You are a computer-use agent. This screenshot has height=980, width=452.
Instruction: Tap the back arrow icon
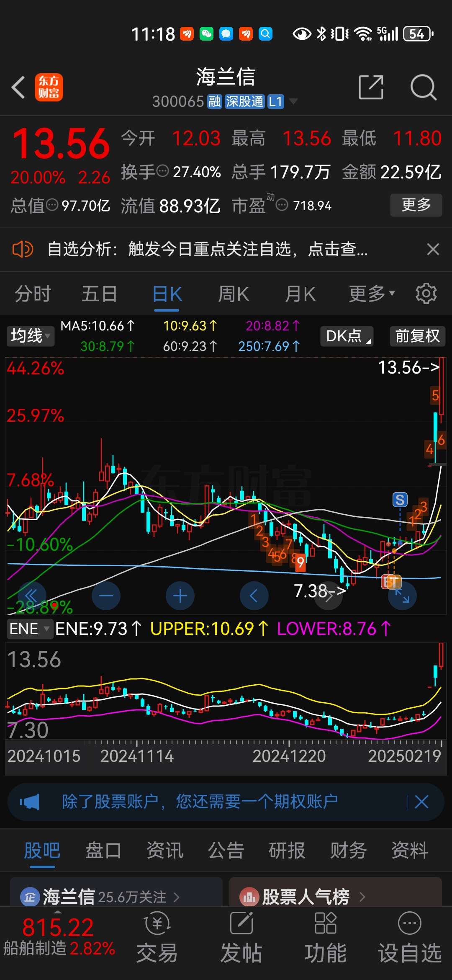18,87
